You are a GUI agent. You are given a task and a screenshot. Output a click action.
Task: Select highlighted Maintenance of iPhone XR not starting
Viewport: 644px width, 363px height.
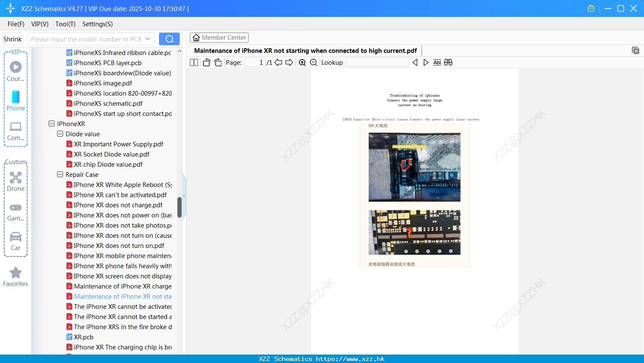tap(119, 297)
